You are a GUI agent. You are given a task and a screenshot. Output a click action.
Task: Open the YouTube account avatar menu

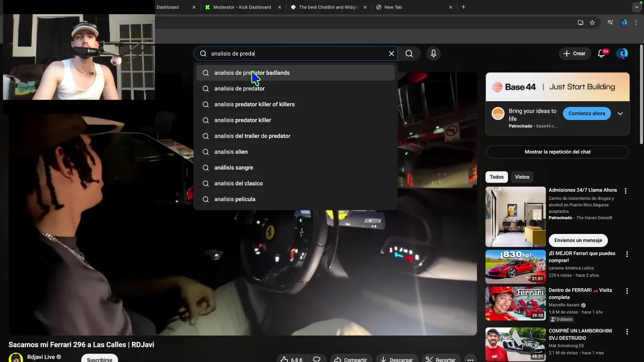(x=622, y=53)
